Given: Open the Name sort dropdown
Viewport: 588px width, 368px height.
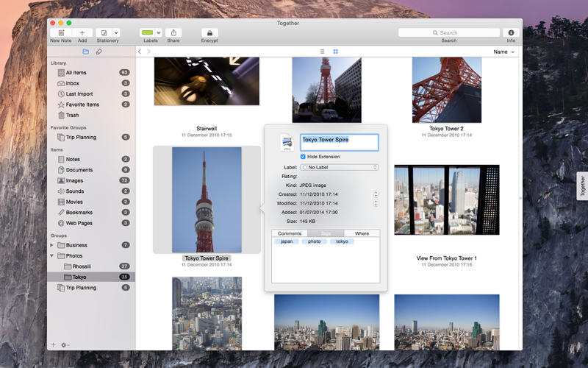Looking at the screenshot, I should (x=503, y=52).
